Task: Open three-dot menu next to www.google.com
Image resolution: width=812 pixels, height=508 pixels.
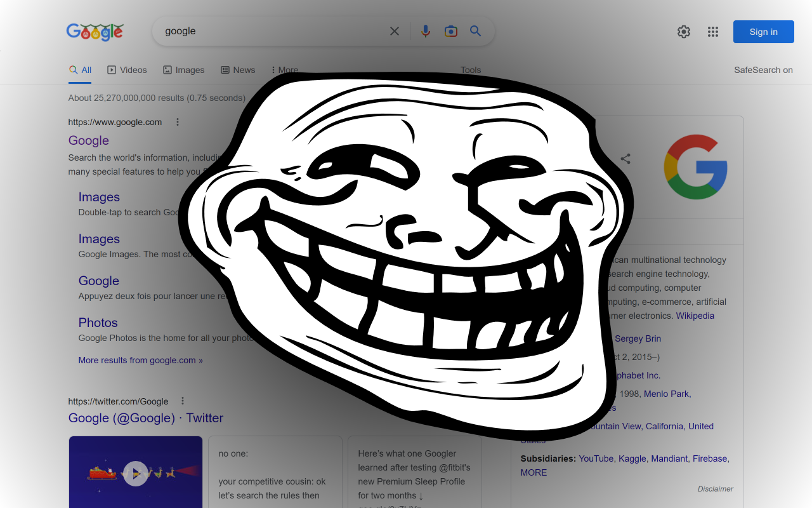Action: coord(178,122)
